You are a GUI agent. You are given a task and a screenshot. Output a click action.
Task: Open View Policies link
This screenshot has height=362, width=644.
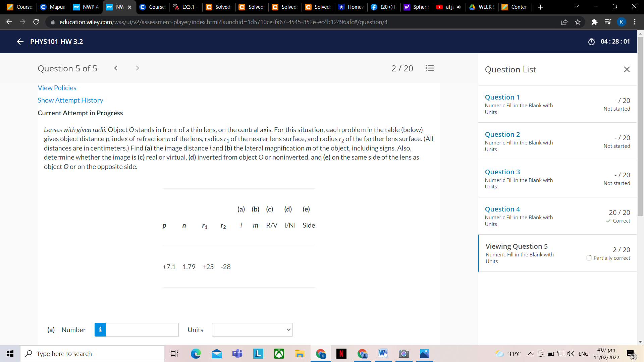point(57,87)
